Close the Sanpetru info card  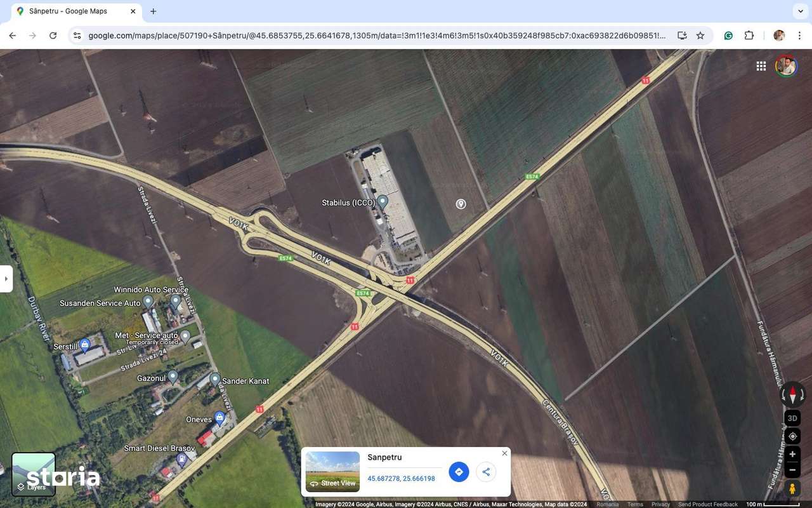pos(504,453)
